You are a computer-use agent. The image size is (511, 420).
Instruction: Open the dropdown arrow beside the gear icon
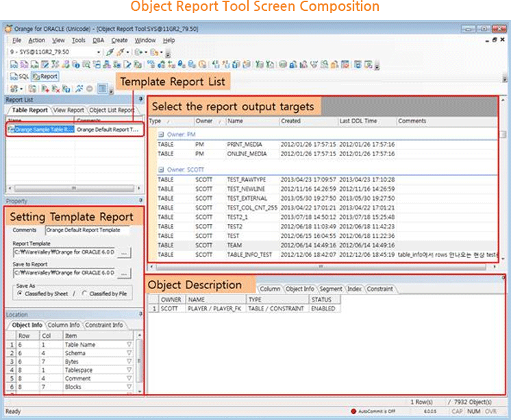[21, 88]
